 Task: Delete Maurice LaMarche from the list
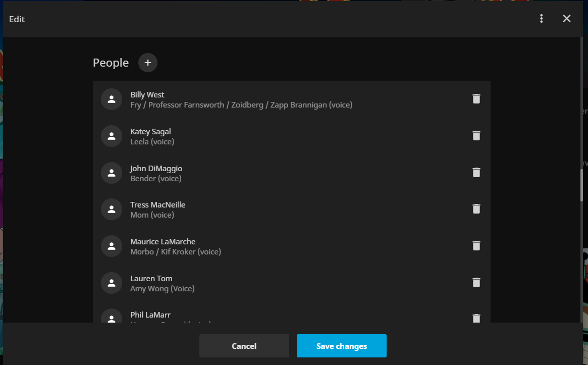(x=476, y=246)
